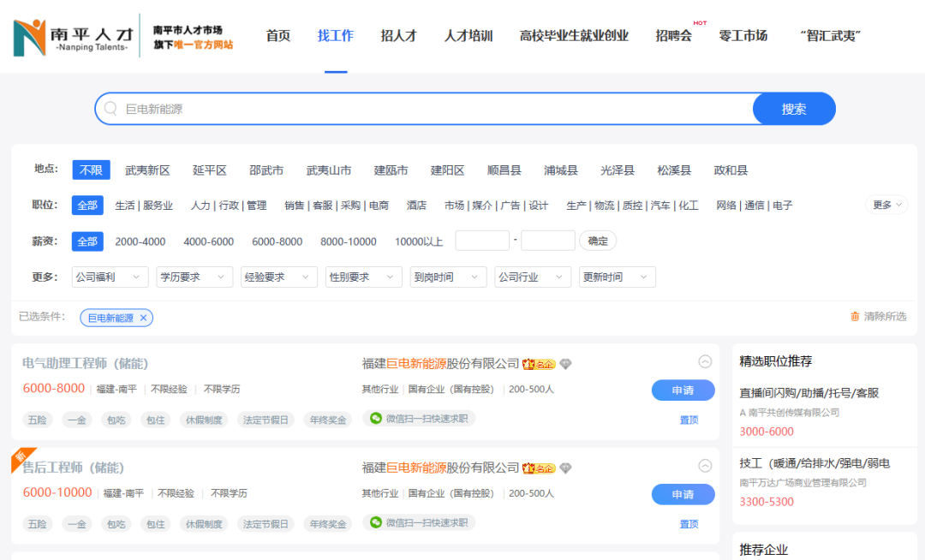The height and width of the screenshot is (560, 925).
Task: Remove the 巨电新能源 filter tag
Action: coord(143,318)
